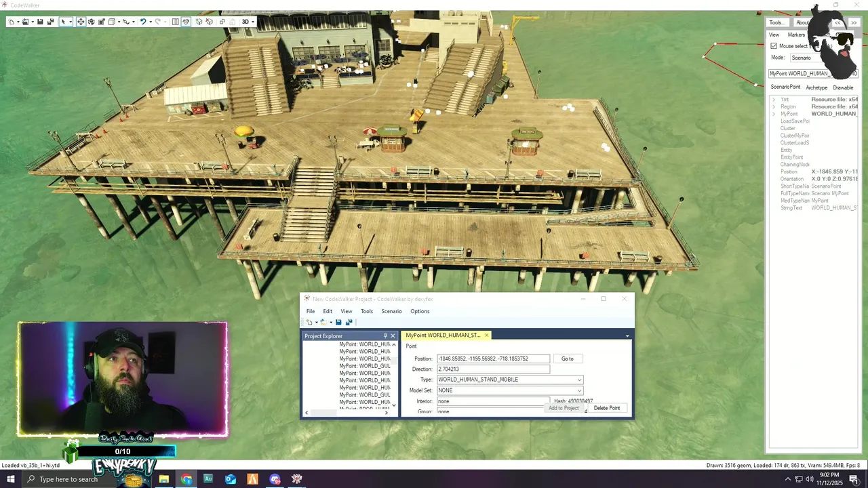Click the Open file icon in main toolbar
The height and width of the screenshot is (488, 868).
pyautogui.click(x=25, y=22)
